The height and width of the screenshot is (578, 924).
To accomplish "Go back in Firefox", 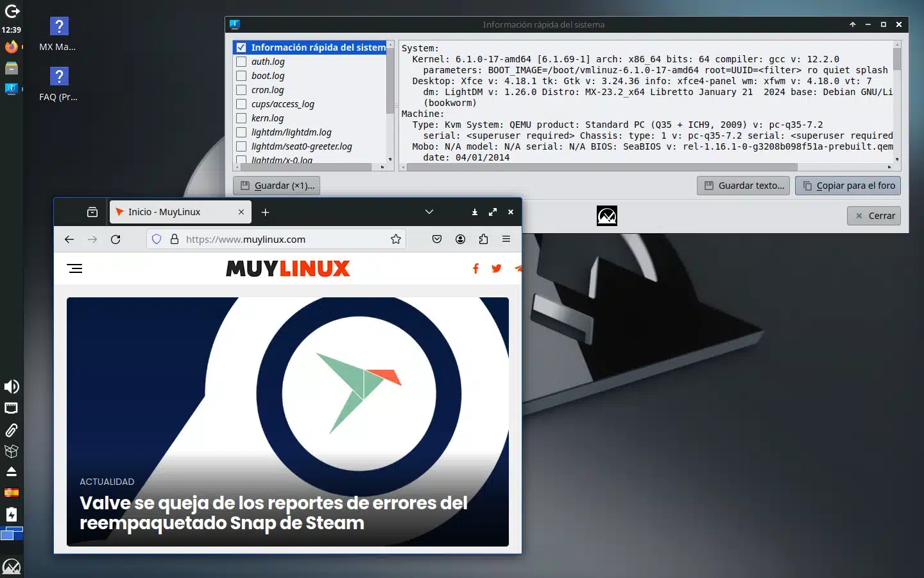I will (69, 239).
